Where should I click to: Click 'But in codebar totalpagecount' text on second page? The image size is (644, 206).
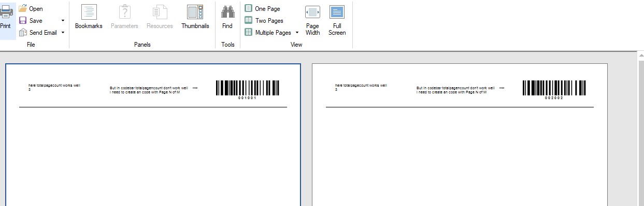(x=455, y=88)
